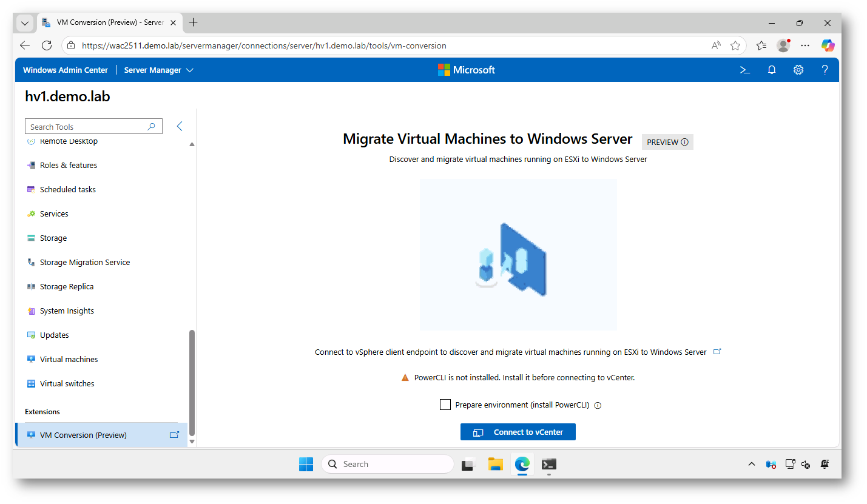Open the notifications bell
The image size is (867, 504).
coord(772,70)
